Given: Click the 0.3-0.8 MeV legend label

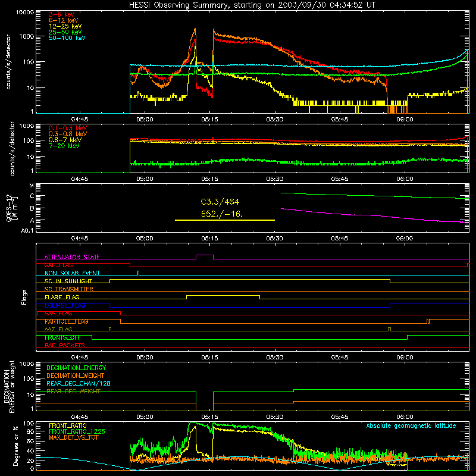Looking at the screenshot, I should (x=68, y=134).
